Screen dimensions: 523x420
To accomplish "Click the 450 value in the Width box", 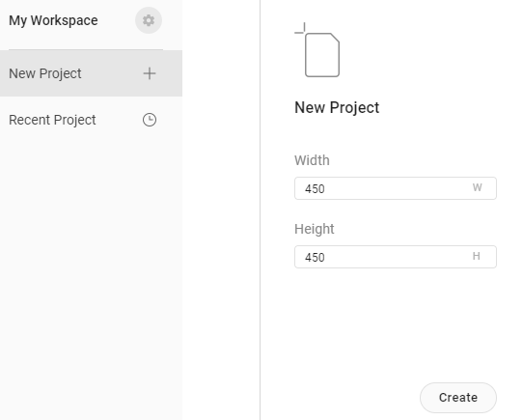I will click(315, 189).
